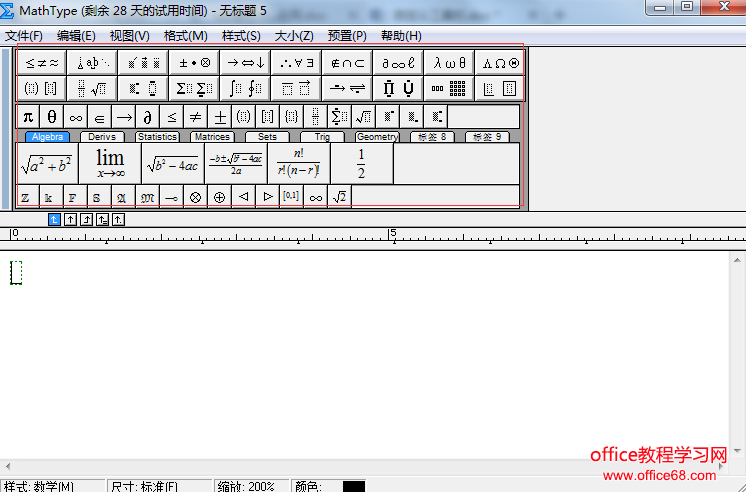This screenshot has width=746, height=492.
Task: Insert left-pointing triangle symbol
Action: coord(243,197)
